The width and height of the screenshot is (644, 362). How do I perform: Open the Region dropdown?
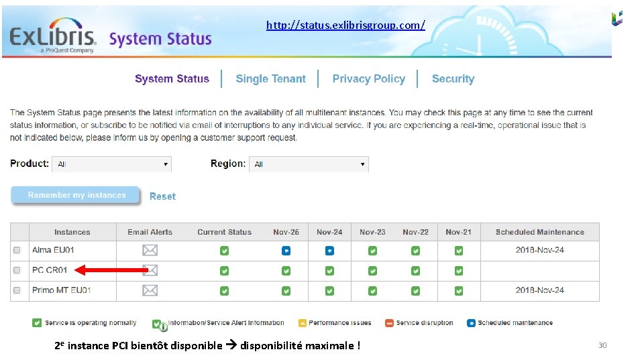309,164
